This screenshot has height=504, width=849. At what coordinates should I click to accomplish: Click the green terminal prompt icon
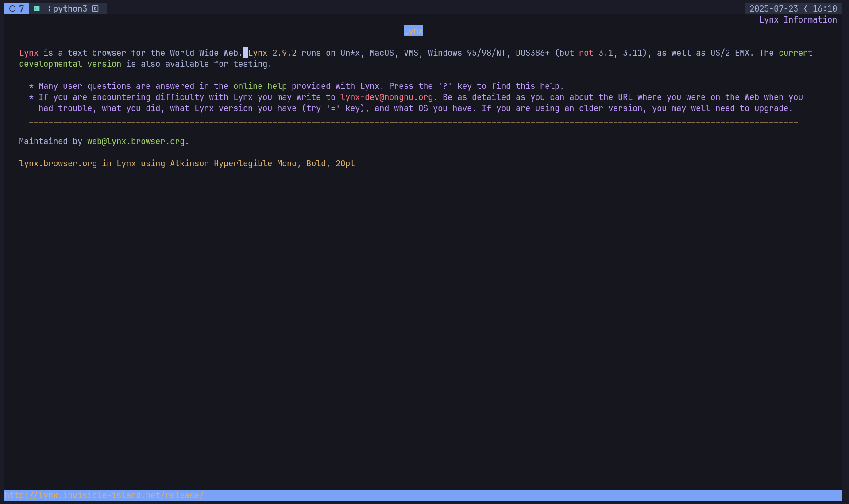[x=37, y=8]
